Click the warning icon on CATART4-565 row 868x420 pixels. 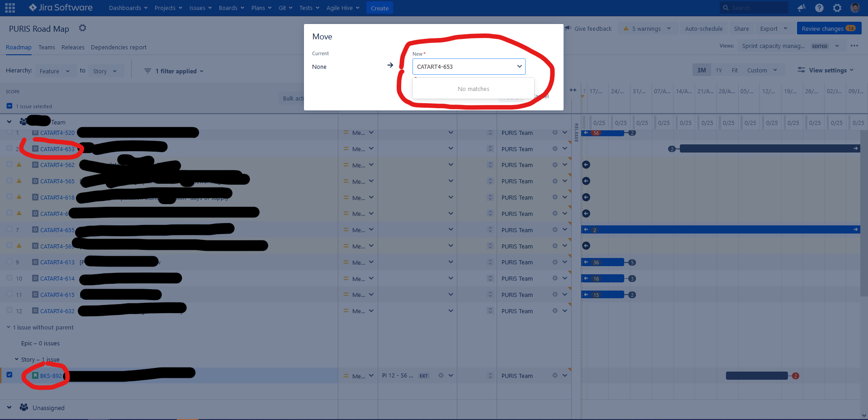click(19, 181)
